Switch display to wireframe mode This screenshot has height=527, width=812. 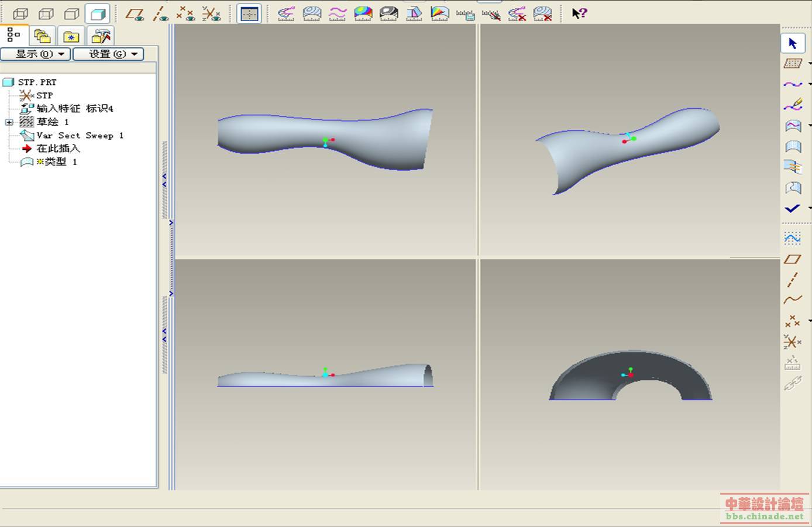(20, 13)
